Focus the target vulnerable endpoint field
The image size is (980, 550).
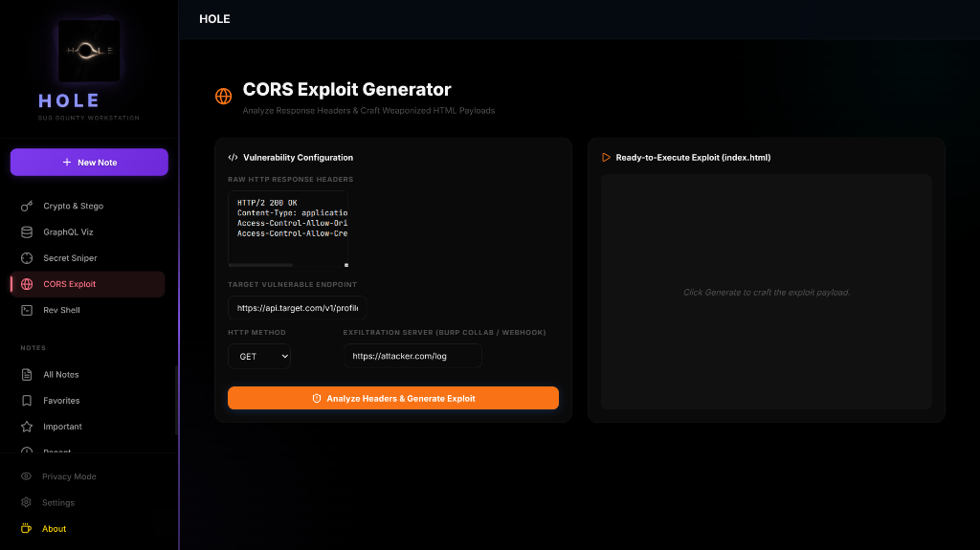click(297, 307)
